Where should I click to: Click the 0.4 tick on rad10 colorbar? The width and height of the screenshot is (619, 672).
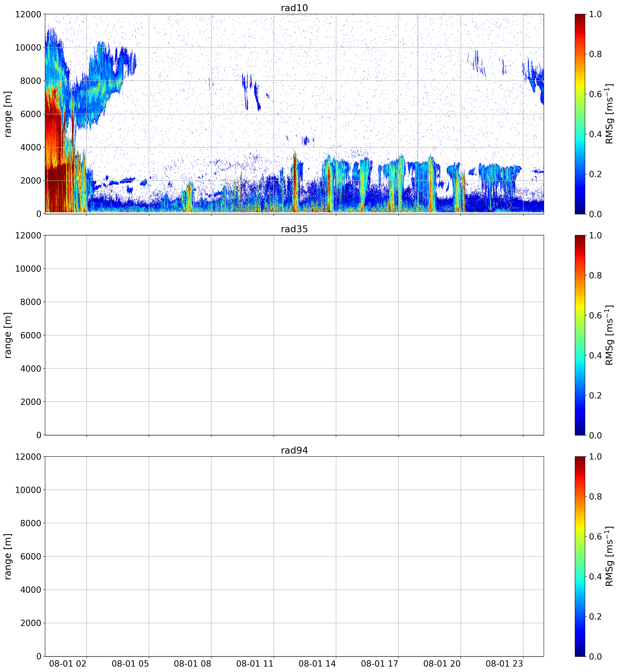(x=595, y=134)
